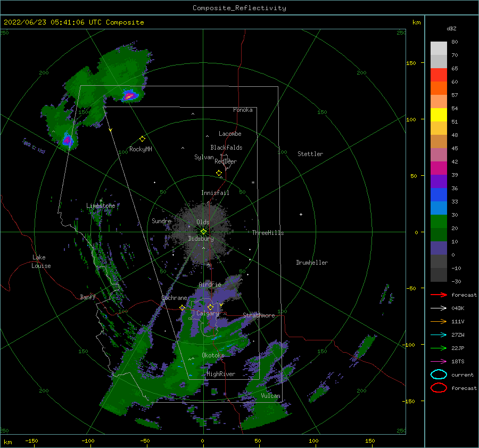Image resolution: width=479 pixels, height=448 pixels.
Task: Click the Sundre town label
Action: [x=162, y=221]
